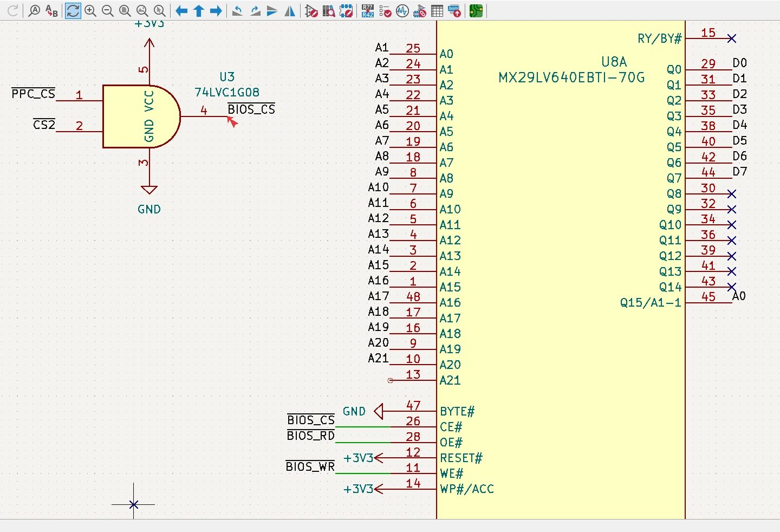Screen dimensions: 780x532
Task: Open the Find tool in the toolbar
Action: tap(34, 11)
